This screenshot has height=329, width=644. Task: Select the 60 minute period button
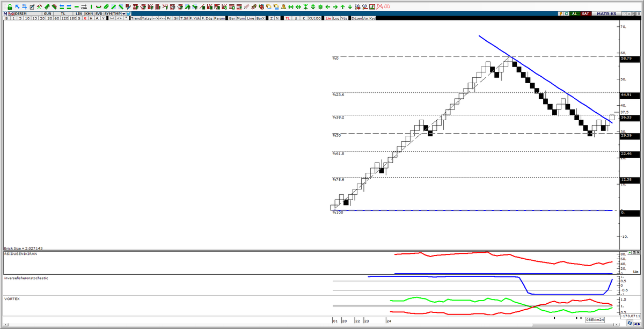(x=56, y=18)
